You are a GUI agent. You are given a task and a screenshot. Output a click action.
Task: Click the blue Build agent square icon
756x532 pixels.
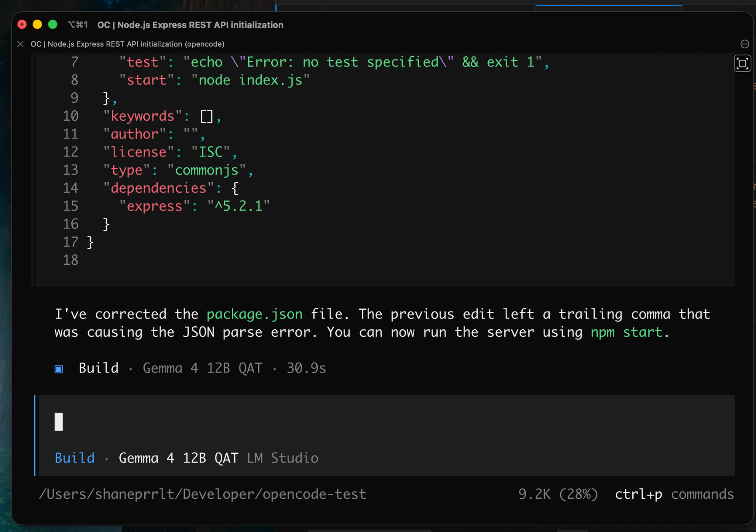[x=59, y=369]
